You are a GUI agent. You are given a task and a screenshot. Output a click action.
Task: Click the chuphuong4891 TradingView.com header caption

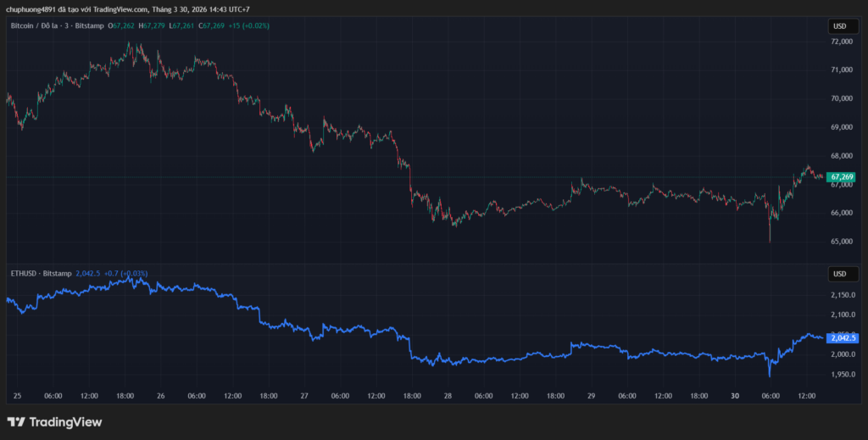point(128,9)
